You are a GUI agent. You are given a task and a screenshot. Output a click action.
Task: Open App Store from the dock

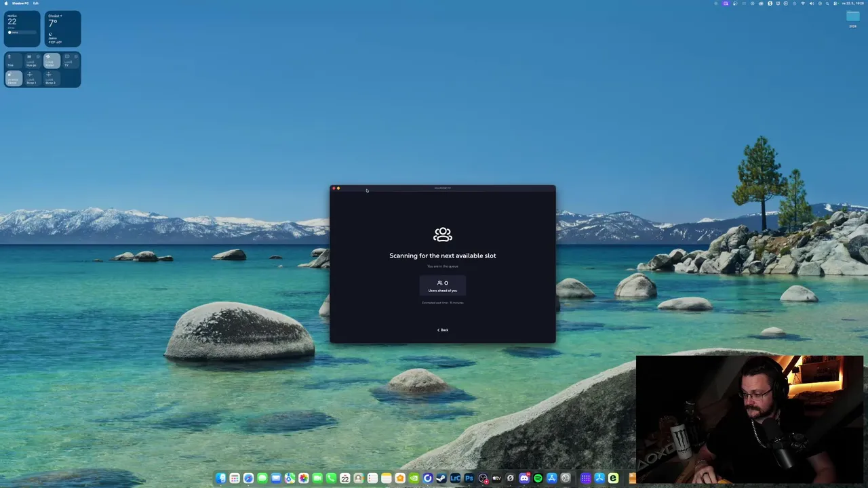click(x=552, y=478)
